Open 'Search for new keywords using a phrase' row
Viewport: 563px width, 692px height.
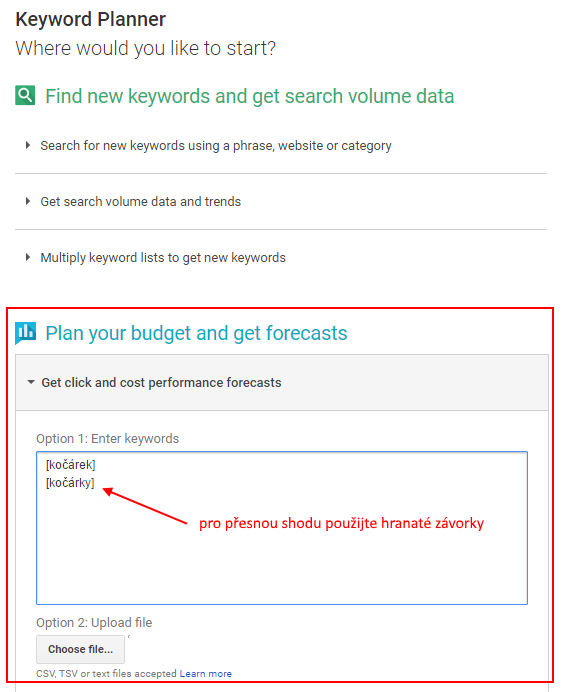pyautogui.click(x=281, y=146)
